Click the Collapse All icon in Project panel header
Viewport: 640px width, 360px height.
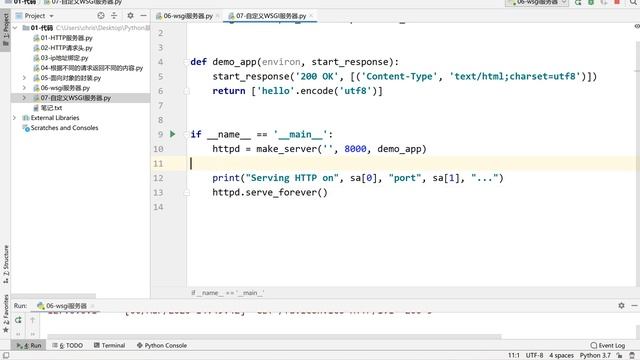pos(114,16)
